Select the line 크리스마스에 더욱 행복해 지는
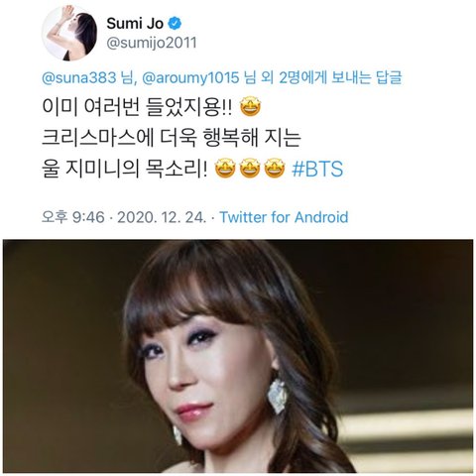This screenshot has width=476, height=476. [x=172, y=138]
